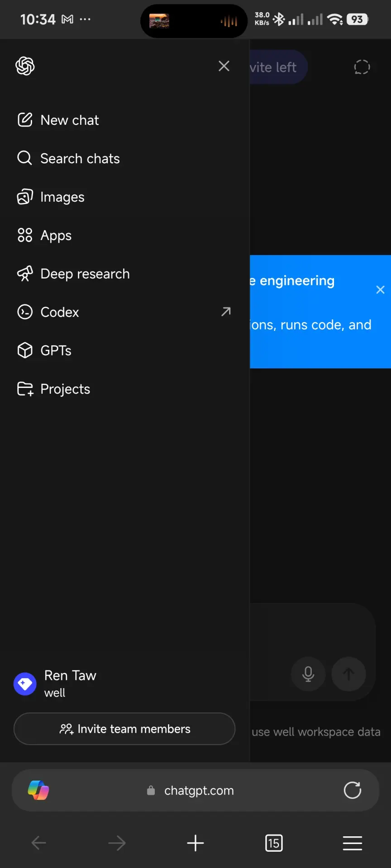Close the sidebar with the X icon

[x=224, y=66]
